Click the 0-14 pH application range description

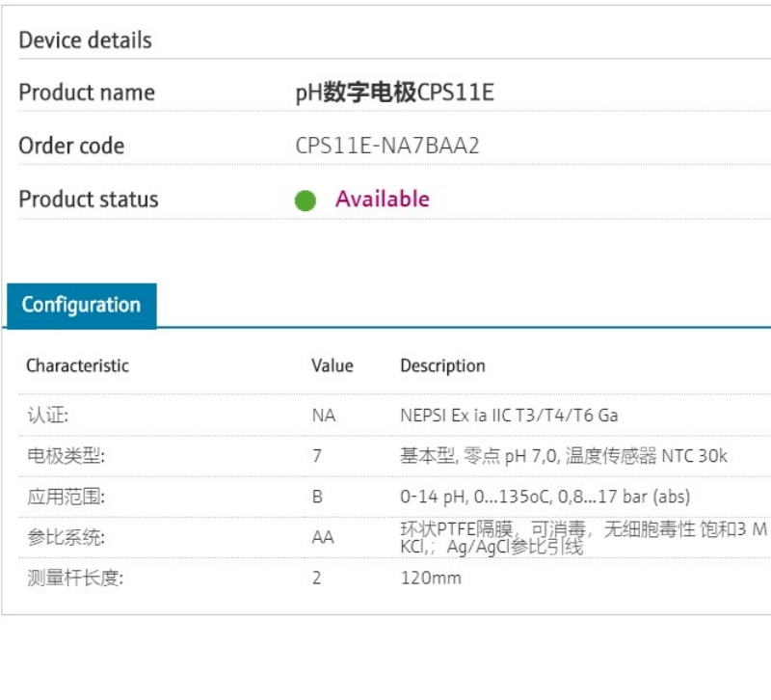[x=545, y=498]
